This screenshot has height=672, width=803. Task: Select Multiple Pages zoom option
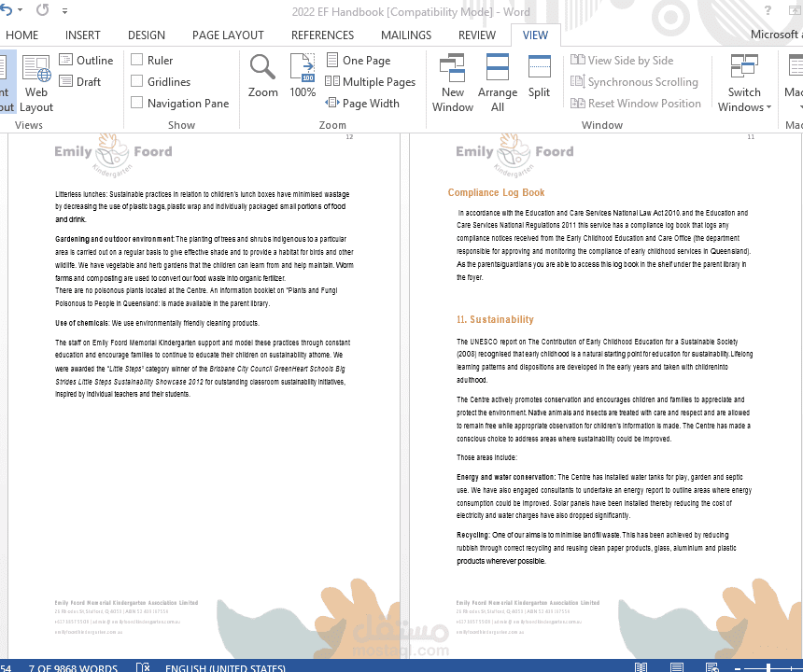pyautogui.click(x=371, y=82)
